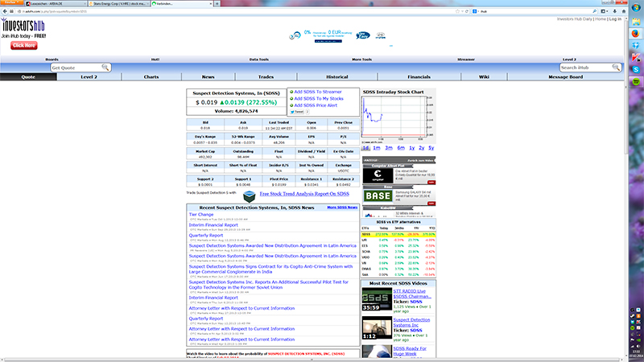Click the stock trend analysis box icon

[250, 195]
